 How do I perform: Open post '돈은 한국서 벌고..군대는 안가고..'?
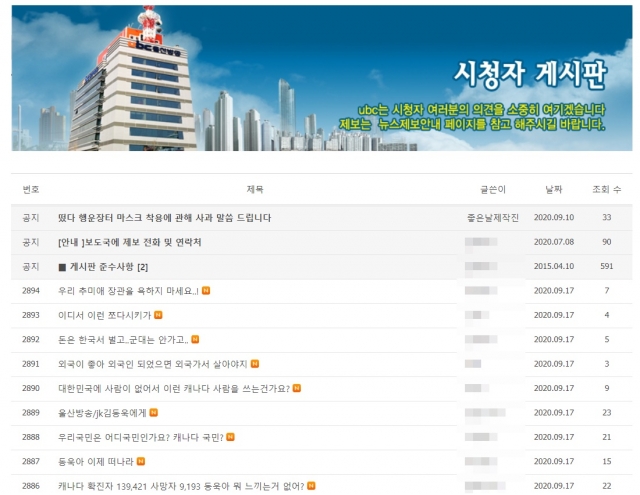coord(123,340)
